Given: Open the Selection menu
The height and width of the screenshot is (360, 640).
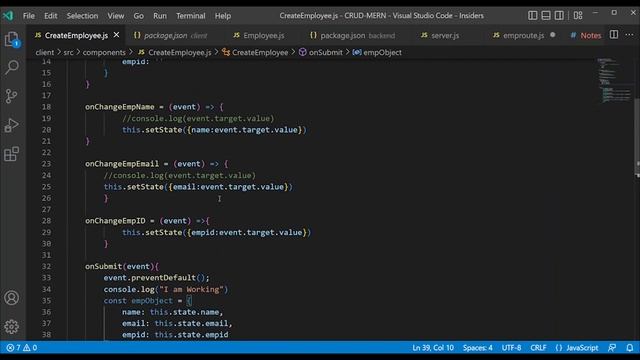Looking at the screenshot, I should click(x=82, y=16).
